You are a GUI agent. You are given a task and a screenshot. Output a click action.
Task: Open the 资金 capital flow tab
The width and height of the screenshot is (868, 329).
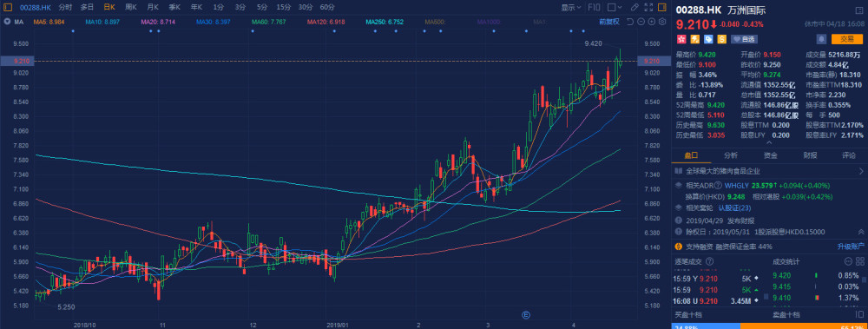click(770, 155)
